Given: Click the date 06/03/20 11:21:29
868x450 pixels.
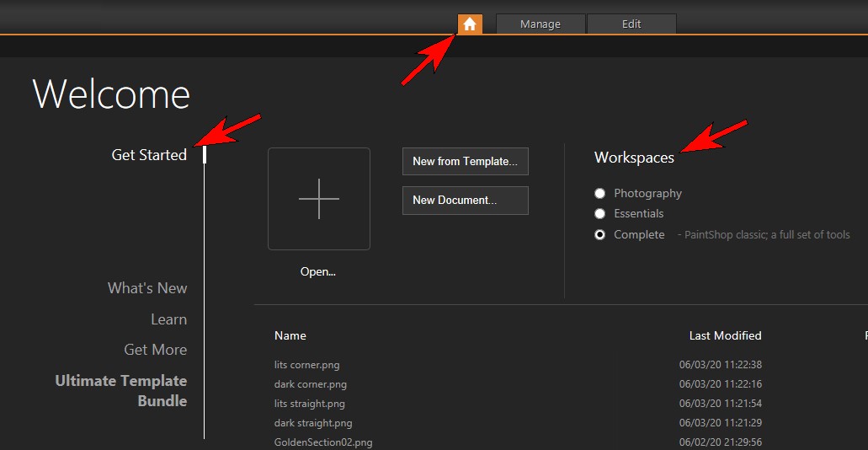Looking at the screenshot, I should [x=721, y=423].
